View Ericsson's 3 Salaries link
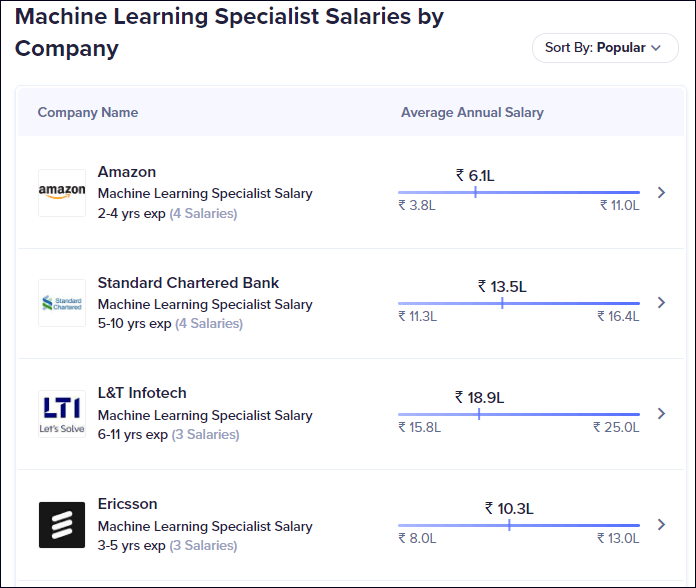696x588 pixels. (x=203, y=545)
